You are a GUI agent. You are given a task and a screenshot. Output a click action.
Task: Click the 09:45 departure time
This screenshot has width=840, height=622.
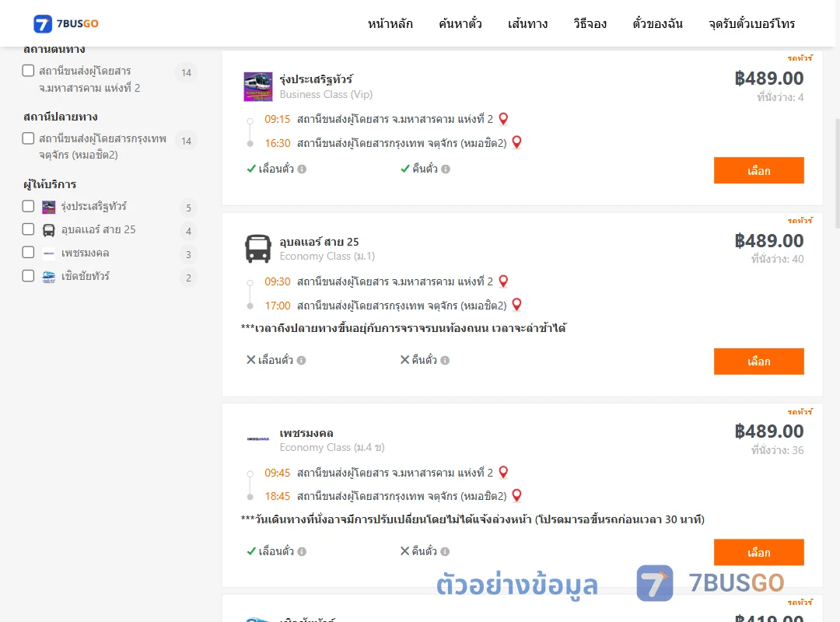pos(278,473)
